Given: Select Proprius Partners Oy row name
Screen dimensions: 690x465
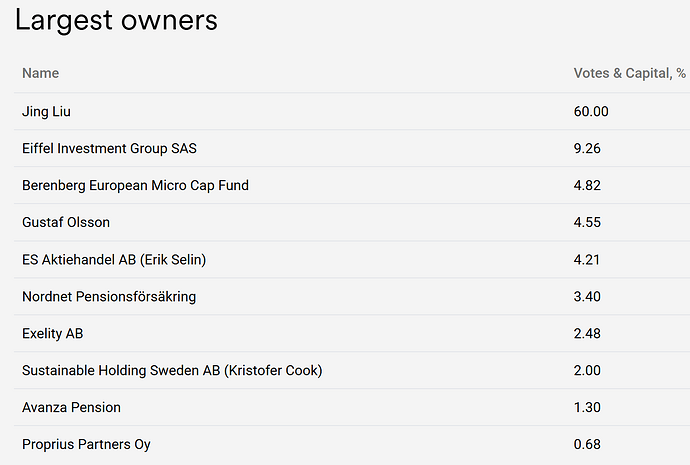Looking at the screenshot, I should [x=86, y=444].
